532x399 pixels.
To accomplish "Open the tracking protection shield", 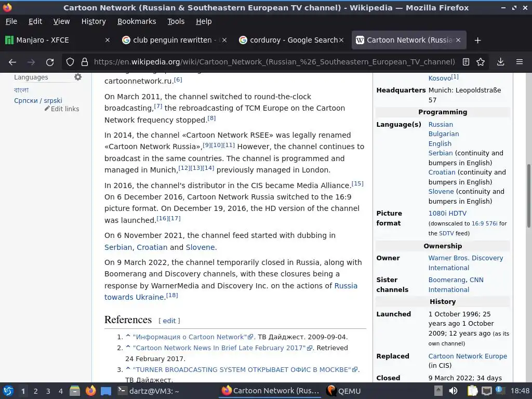I will 70,62.
